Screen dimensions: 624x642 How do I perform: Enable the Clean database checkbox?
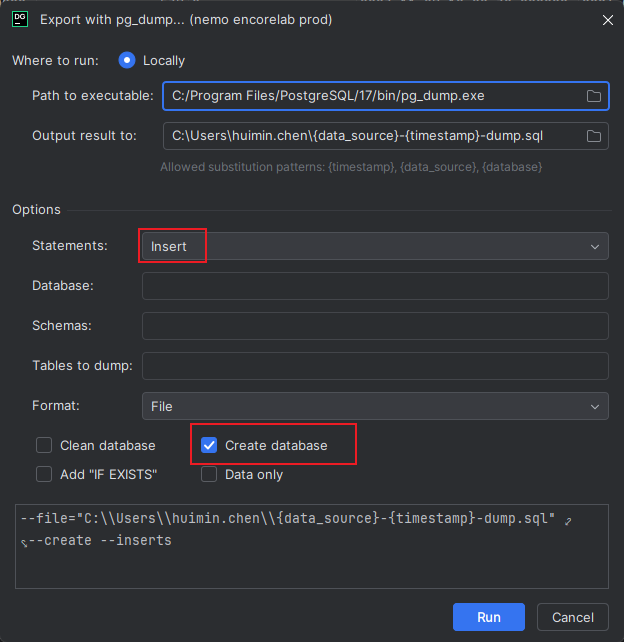44,445
